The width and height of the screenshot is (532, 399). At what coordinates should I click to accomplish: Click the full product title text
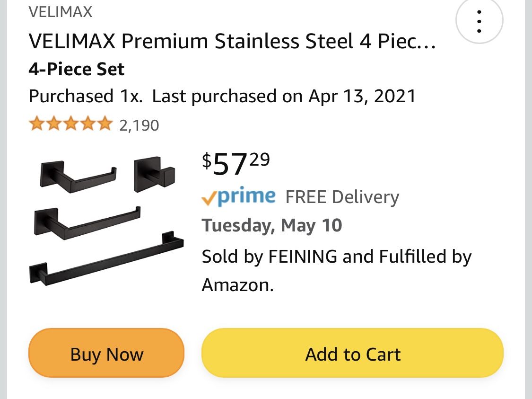coord(232,42)
